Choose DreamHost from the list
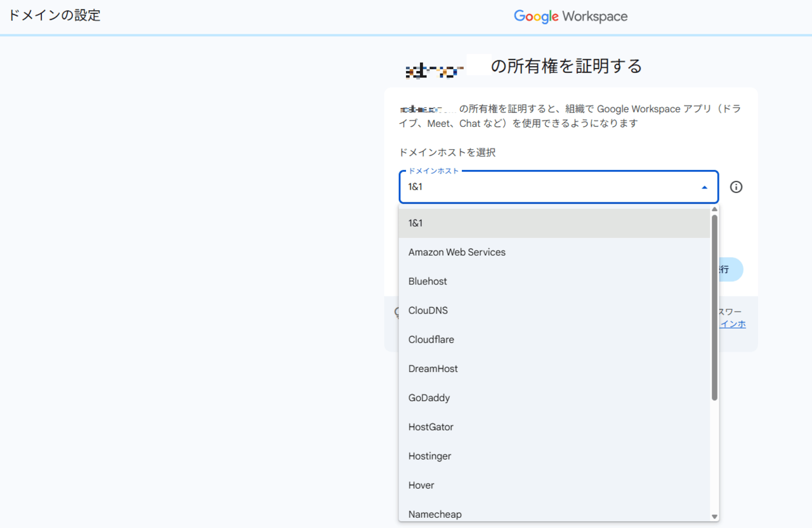The width and height of the screenshot is (812, 528). (554, 369)
